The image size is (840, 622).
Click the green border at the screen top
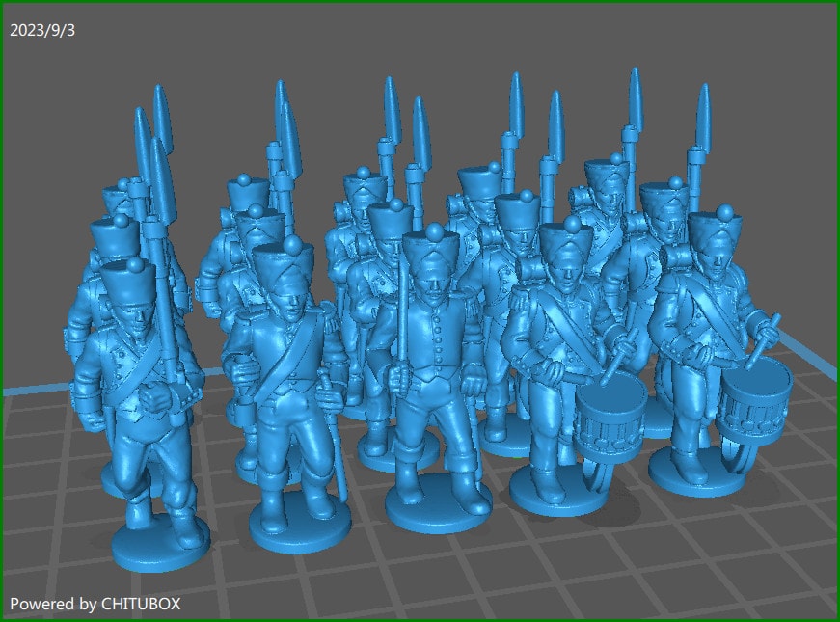420,3
